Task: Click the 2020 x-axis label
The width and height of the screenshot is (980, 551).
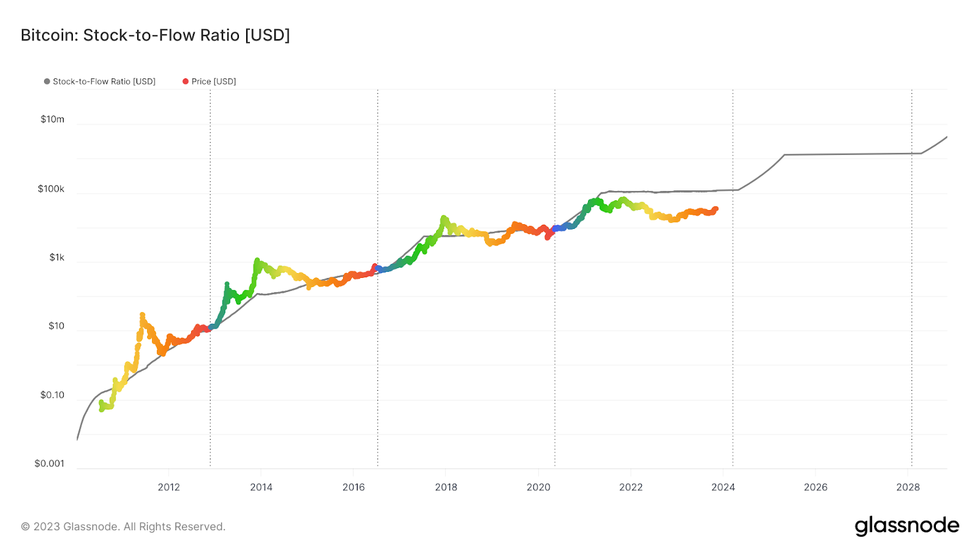Action: click(x=538, y=487)
